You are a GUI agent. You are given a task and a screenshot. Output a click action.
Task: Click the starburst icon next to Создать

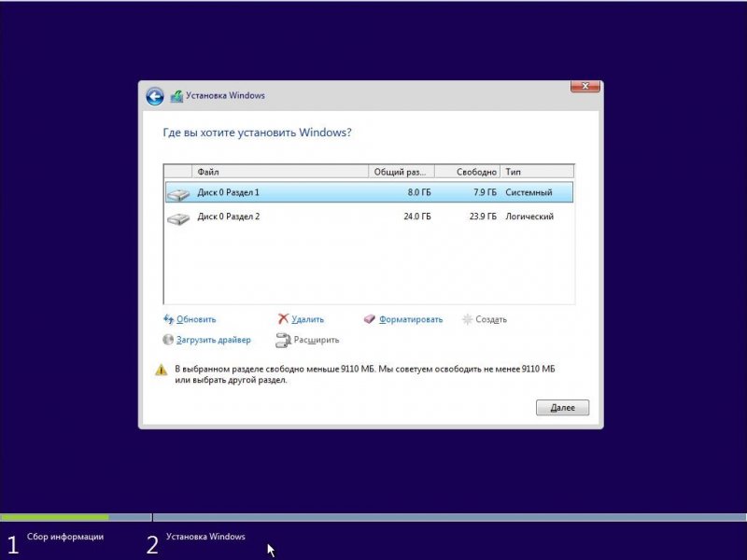[x=468, y=319]
